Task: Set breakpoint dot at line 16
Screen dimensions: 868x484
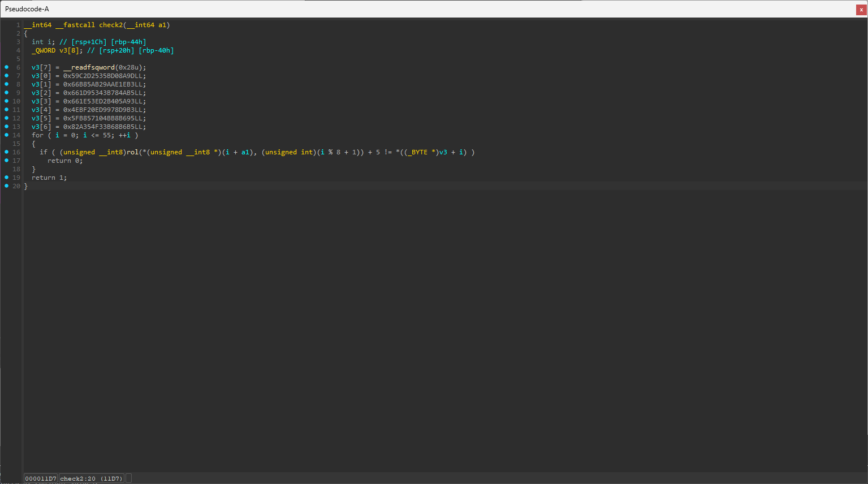Action: (7, 152)
